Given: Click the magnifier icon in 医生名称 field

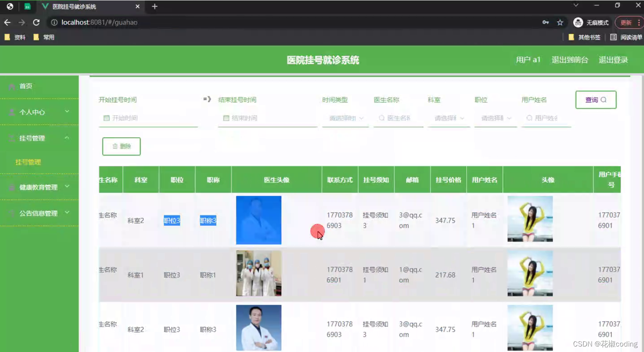Looking at the screenshot, I should [381, 118].
